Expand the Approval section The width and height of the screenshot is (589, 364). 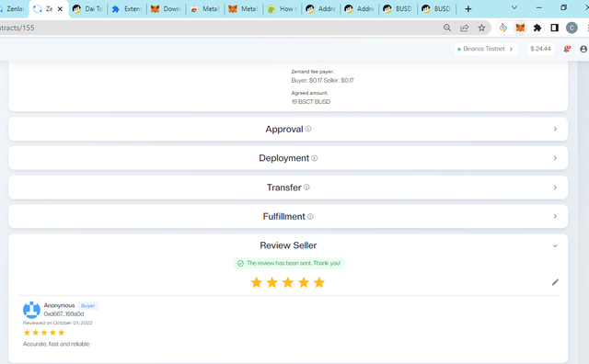pos(288,129)
